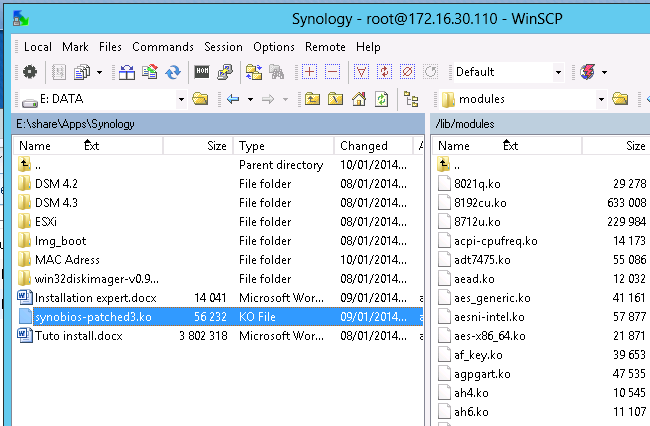Screen dimensions: 650x426
Task: Sort remote panel by Size column
Action: (x=616, y=146)
